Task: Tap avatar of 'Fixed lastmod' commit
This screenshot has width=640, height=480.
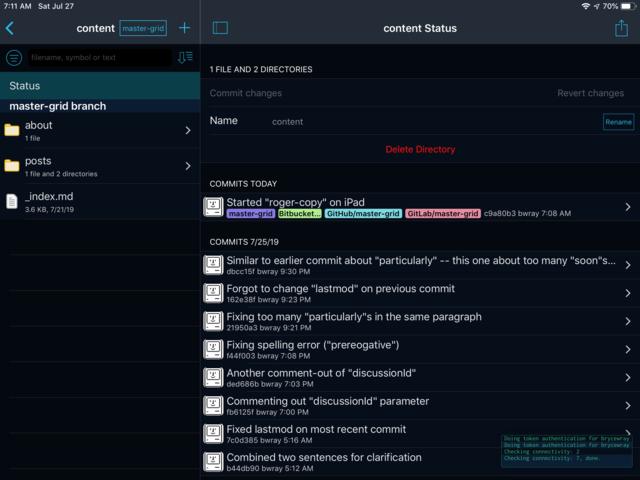Action: (x=213, y=434)
